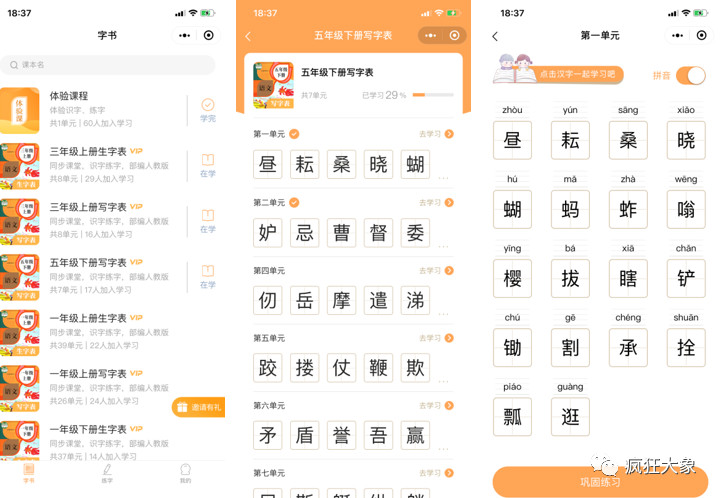Viewport: 720px width, 498px height.
Task: Open the more options dots in 字书 header
Action: point(185,35)
